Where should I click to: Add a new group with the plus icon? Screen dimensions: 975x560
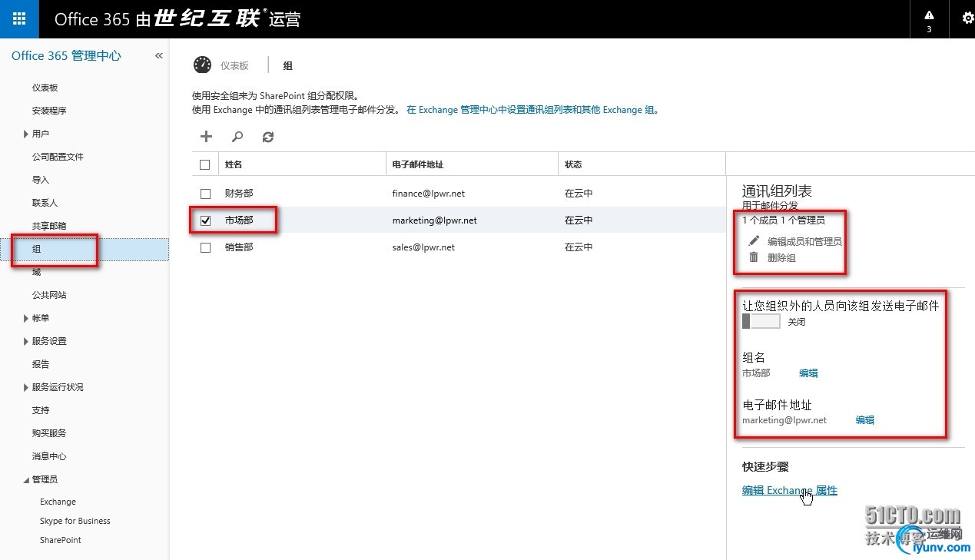pyautogui.click(x=206, y=137)
